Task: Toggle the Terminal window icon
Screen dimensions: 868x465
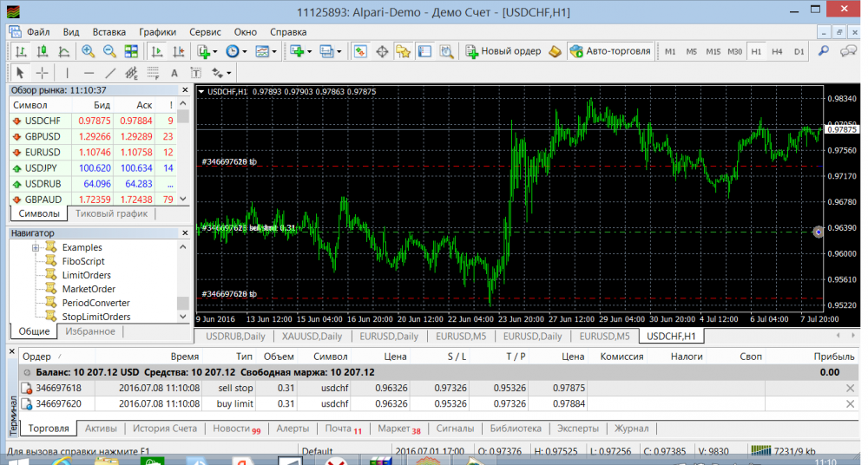Action: click(424, 51)
